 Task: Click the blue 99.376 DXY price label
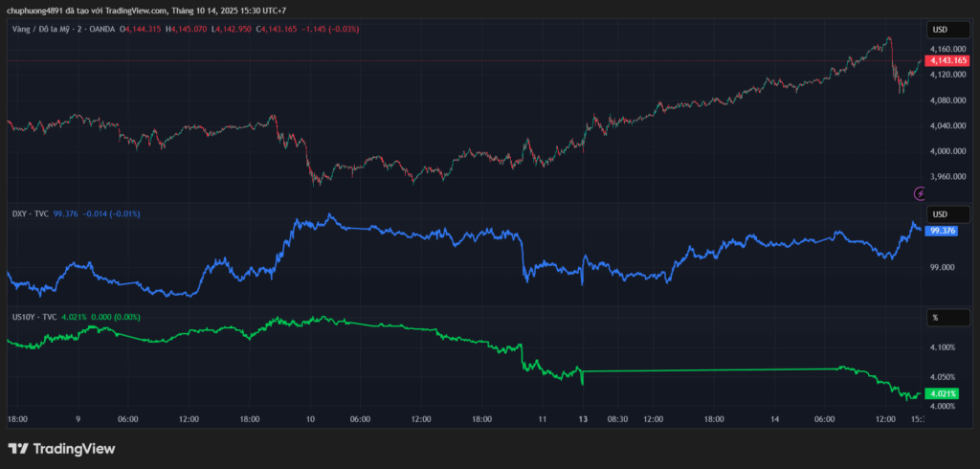click(x=943, y=231)
